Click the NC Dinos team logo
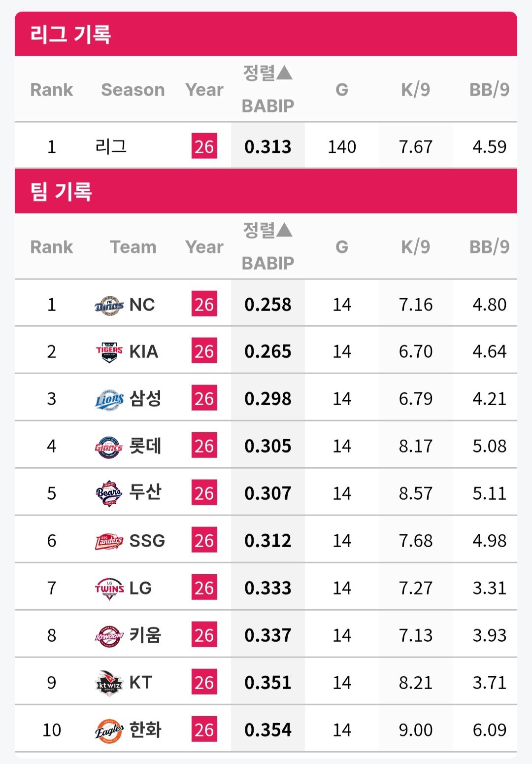 point(109,305)
